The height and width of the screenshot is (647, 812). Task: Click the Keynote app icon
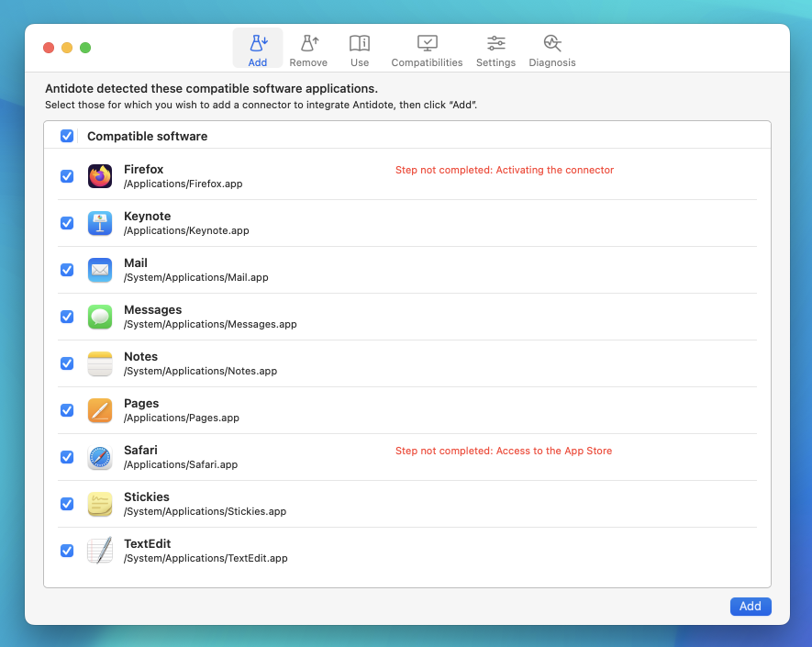tap(100, 223)
